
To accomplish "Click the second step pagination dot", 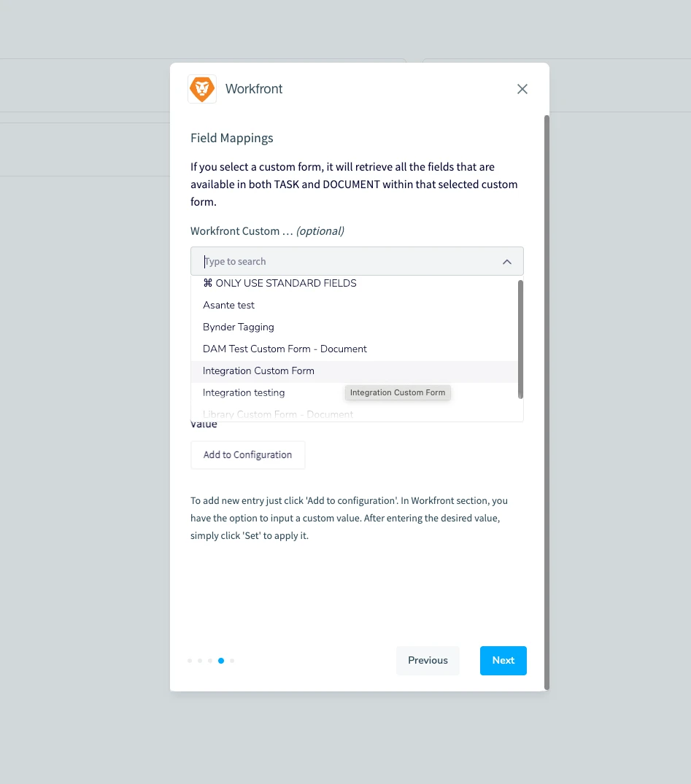I will [x=200, y=661].
